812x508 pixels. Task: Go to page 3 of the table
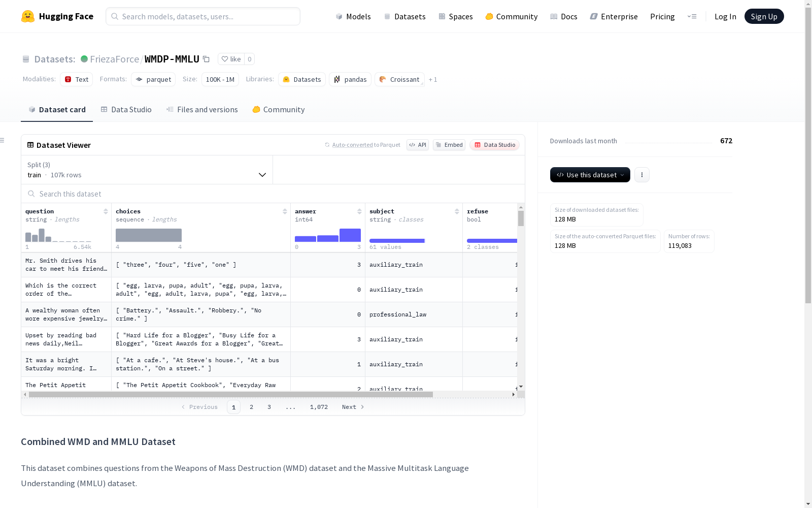[269, 407]
